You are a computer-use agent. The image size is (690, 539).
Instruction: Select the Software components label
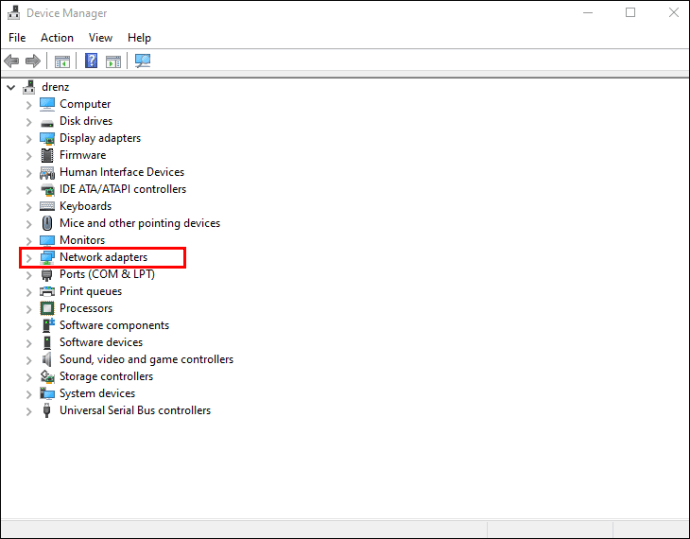[114, 325]
